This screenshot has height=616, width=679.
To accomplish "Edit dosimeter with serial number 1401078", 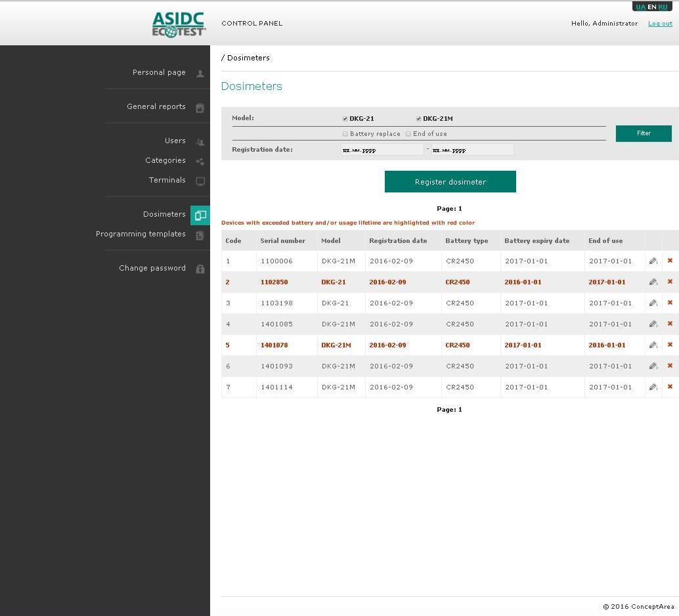I will click(653, 345).
